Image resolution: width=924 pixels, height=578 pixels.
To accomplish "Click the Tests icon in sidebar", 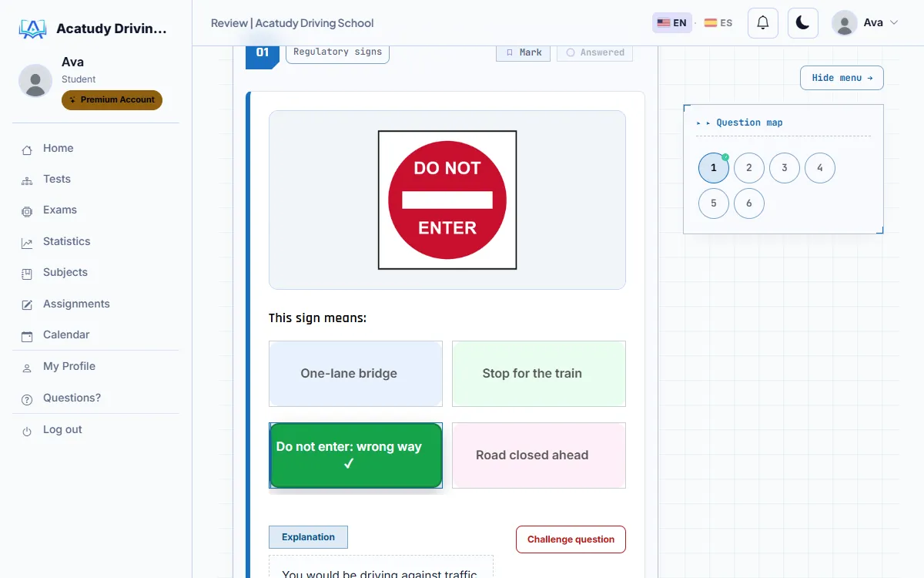I will pos(27,180).
